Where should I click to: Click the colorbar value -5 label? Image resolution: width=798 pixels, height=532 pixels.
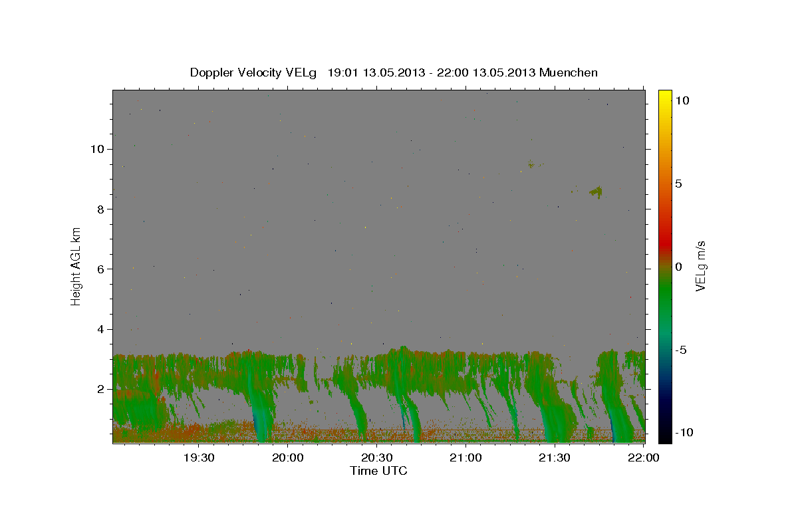point(681,350)
